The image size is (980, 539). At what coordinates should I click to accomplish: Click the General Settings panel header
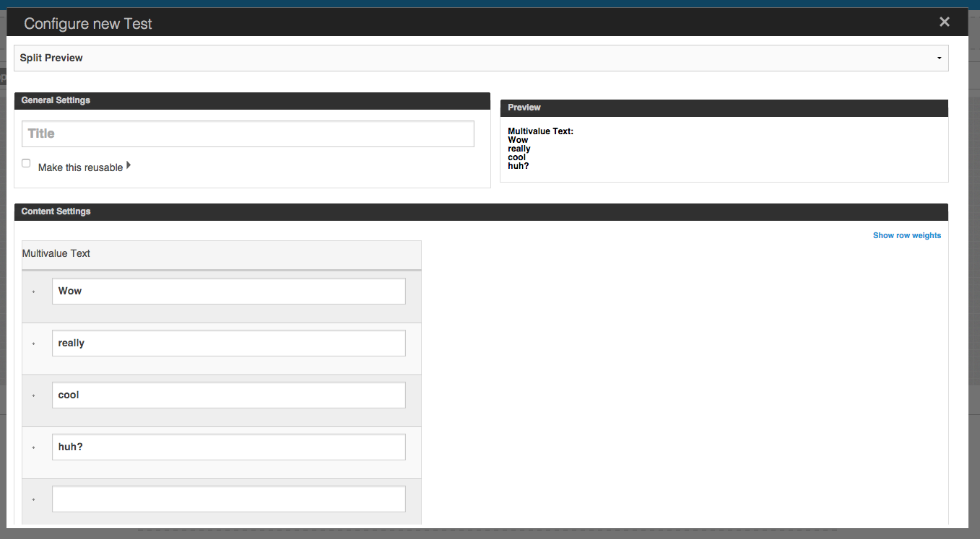56,100
